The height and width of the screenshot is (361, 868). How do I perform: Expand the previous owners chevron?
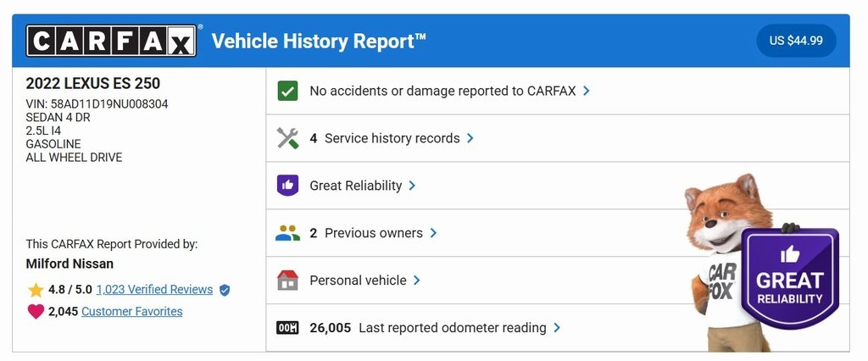(433, 233)
